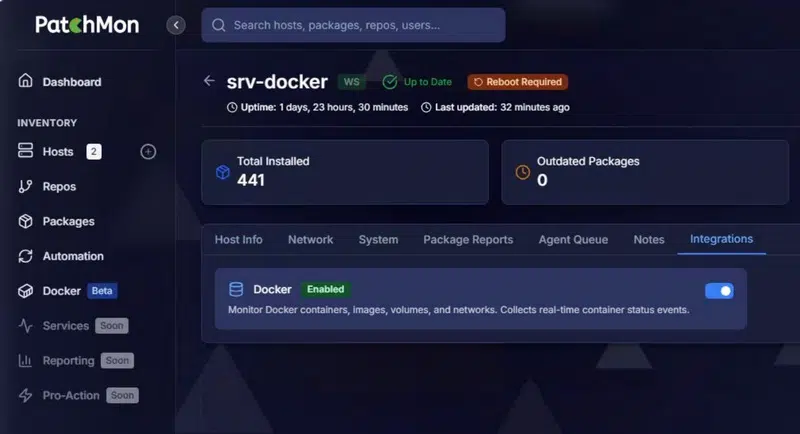The image size is (800, 434).
Task: Go to Automation in sidebar
Action: (72, 256)
